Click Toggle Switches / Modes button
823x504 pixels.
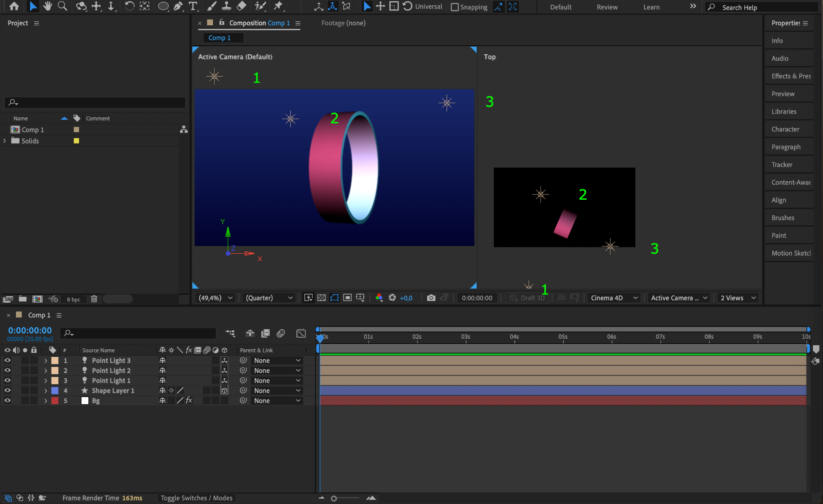197,498
